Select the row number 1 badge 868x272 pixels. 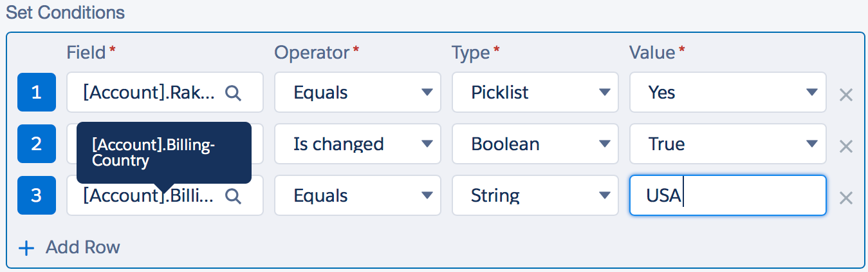tap(36, 92)
